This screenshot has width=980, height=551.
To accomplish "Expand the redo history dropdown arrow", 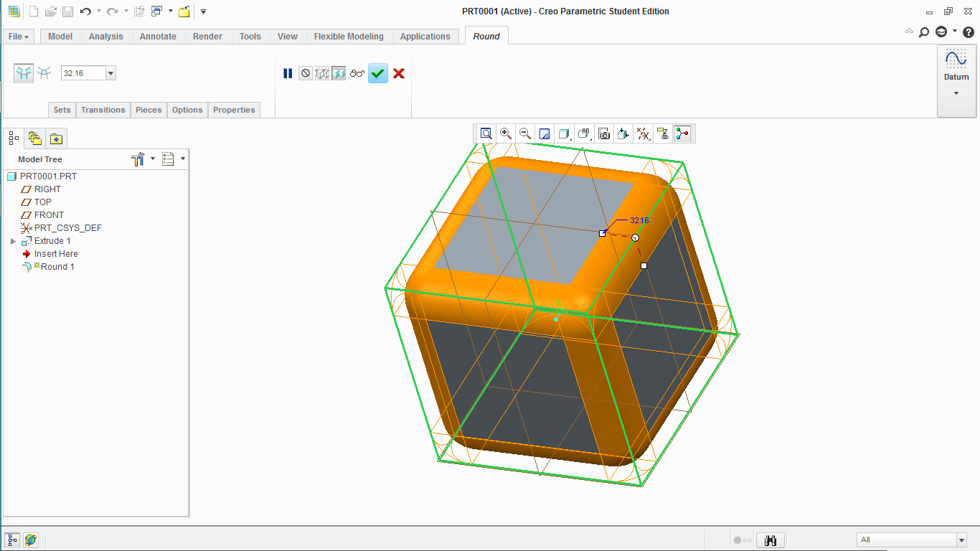I will pos(126,11).
